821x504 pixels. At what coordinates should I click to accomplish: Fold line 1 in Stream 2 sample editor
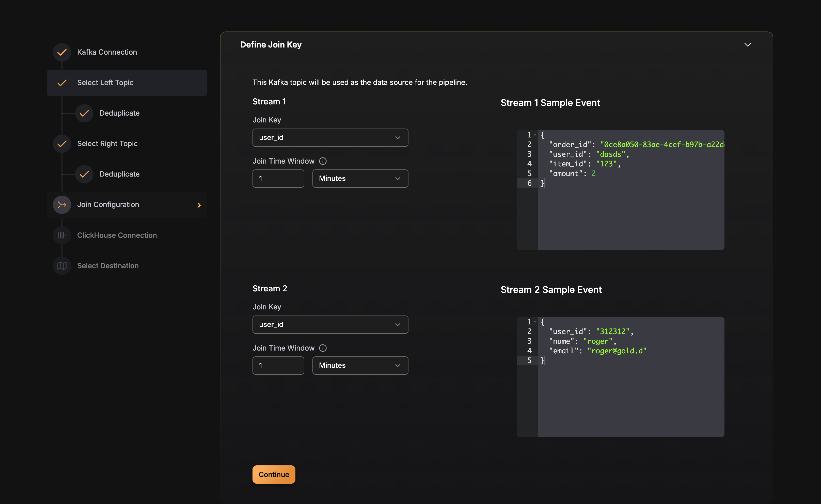[x=535, y=322]
